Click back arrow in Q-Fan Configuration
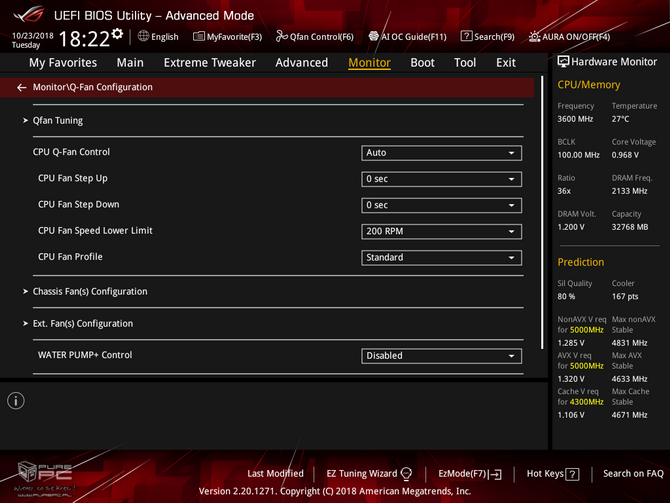Screen dimensions: 670x503 click(x=21, y=88)
